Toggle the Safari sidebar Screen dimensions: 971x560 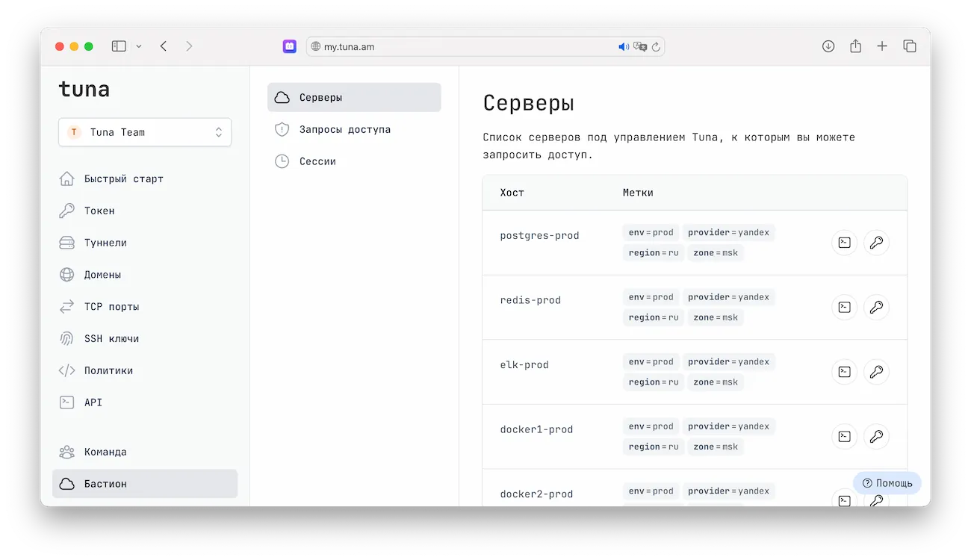pyautogui.click(x=119, y=46)
